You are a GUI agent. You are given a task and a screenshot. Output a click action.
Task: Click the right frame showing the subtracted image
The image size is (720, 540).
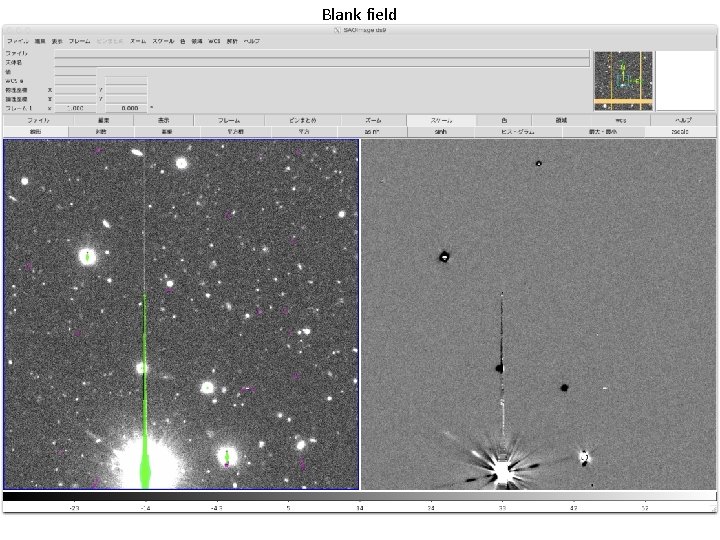(538, 314)
